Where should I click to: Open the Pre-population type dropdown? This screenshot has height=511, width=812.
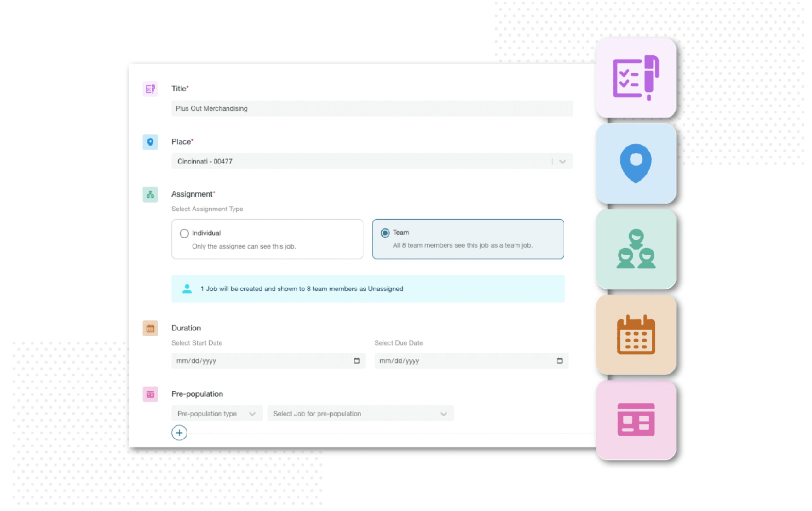point(217,414)
